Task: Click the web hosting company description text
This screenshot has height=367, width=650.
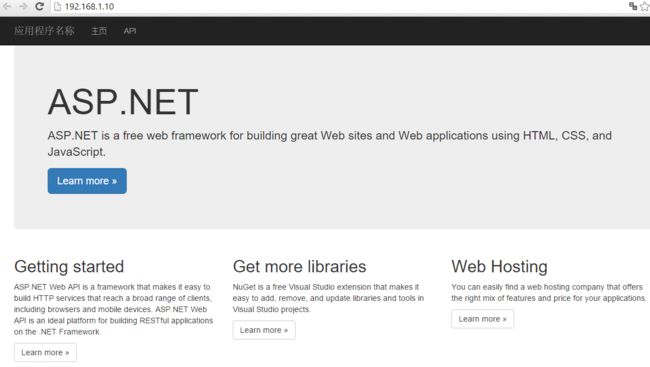Action: pos(549,292)
